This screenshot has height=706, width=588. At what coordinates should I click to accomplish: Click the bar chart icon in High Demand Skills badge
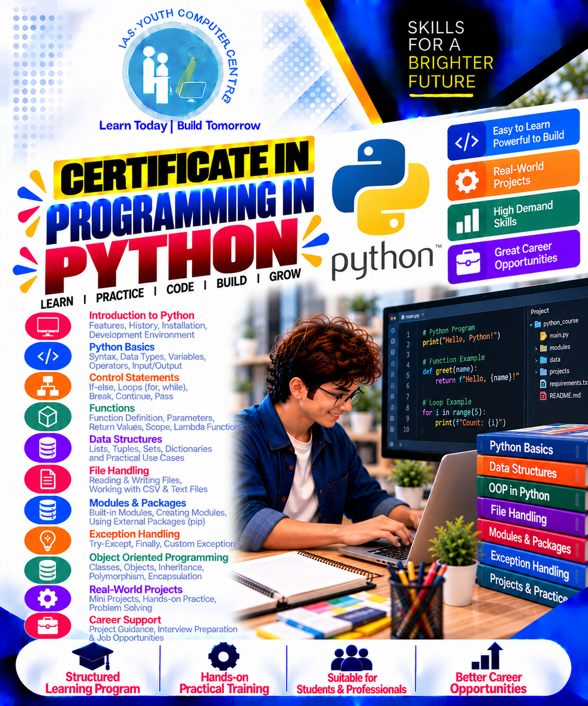467,221
